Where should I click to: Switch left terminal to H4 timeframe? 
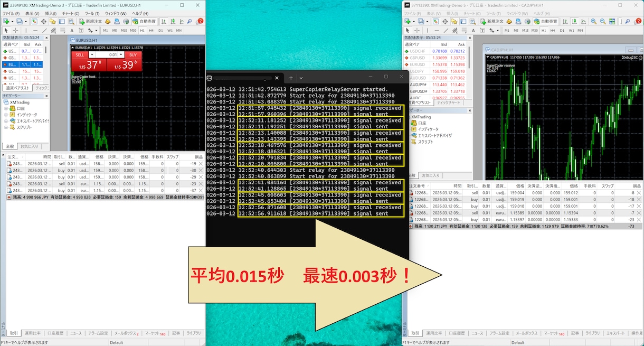point(151,31)
